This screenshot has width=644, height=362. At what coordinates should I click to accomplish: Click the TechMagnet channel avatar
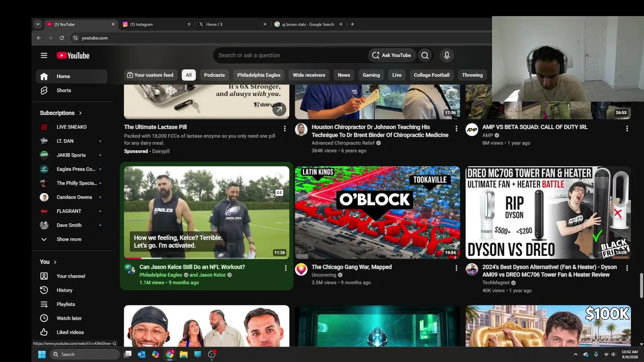[x=471, y=269]
